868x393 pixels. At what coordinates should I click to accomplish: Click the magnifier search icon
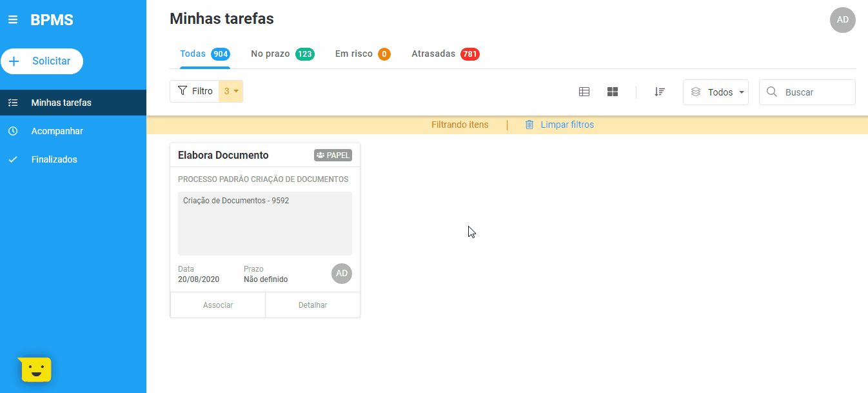tap(771, 92)
